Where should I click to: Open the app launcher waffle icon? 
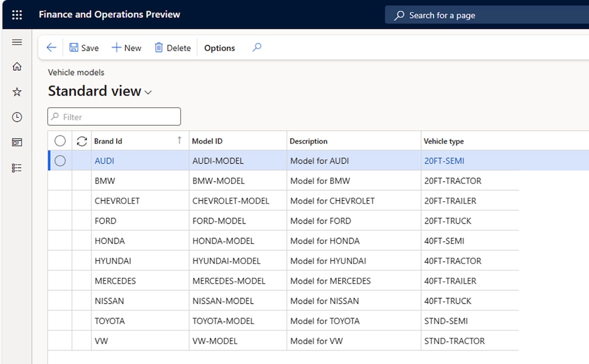[x=17, y=15]
